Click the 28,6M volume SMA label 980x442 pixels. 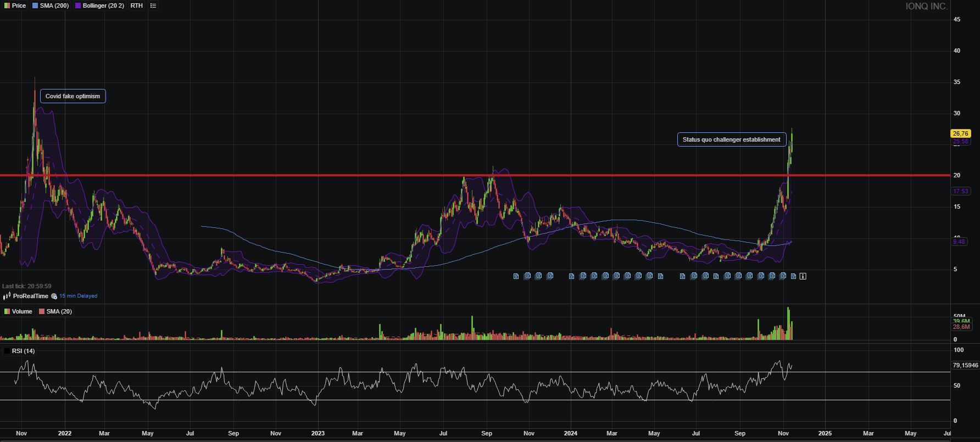tap(961, 327)
